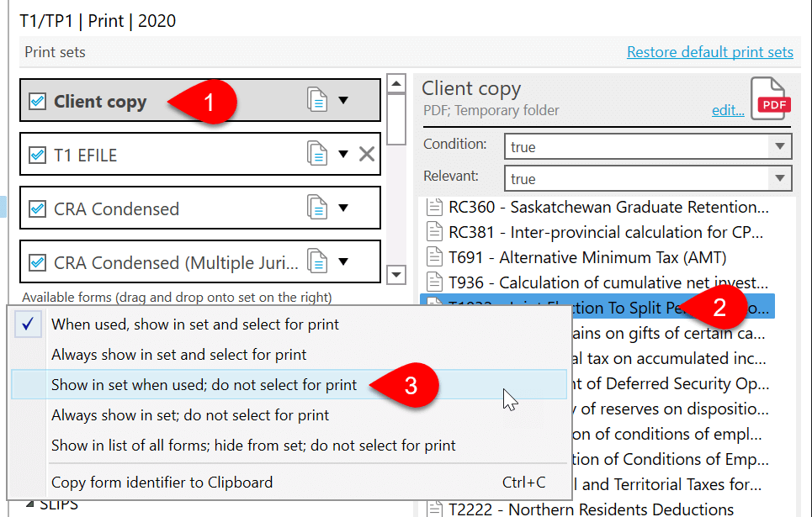Click copy icon on CRA Condensed (Multiple Juri... set

pyautogui.click(x=317, y=261)
